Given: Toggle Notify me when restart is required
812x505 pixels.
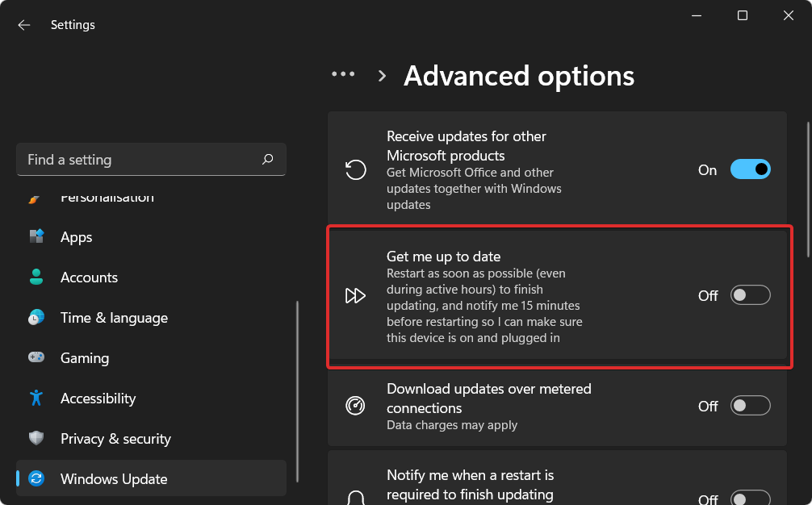Looking at the screenshot, I should tap(751, 498).
